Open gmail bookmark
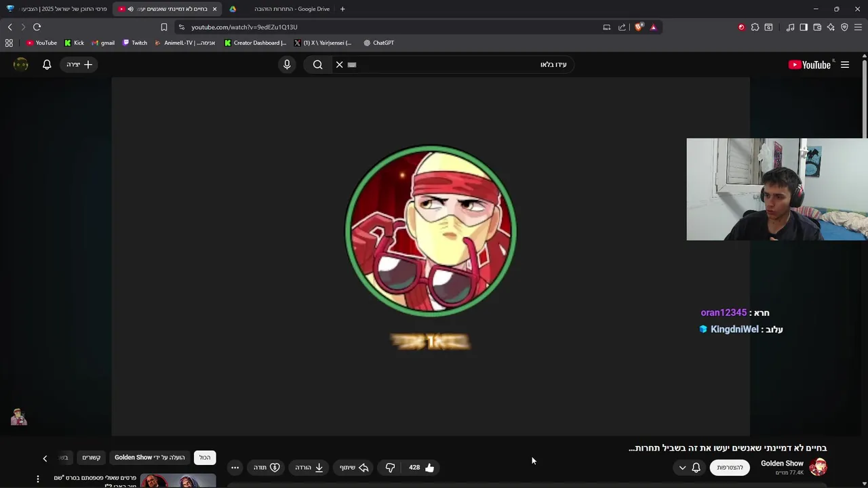Viewport: 868px width, 488px height. (x=103, y=43)
